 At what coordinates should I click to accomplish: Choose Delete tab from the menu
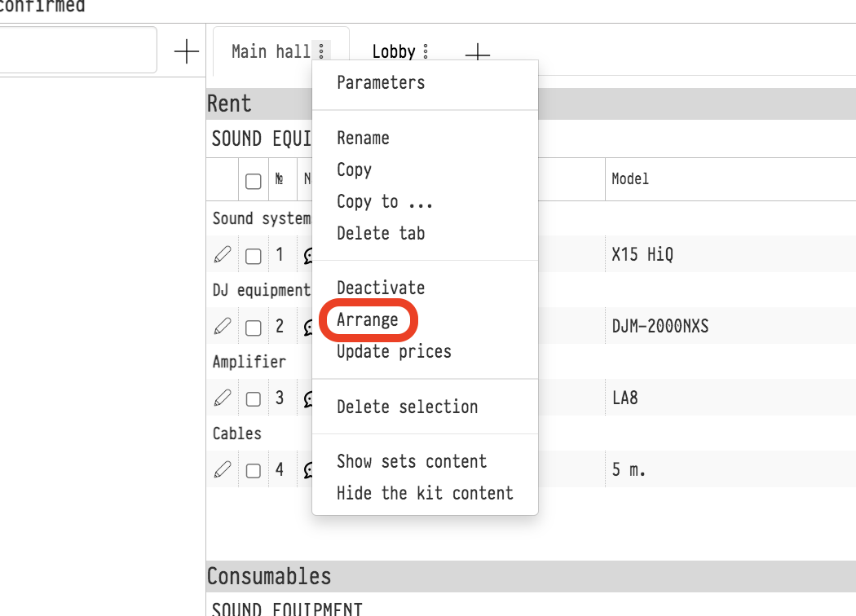(381, 233)
